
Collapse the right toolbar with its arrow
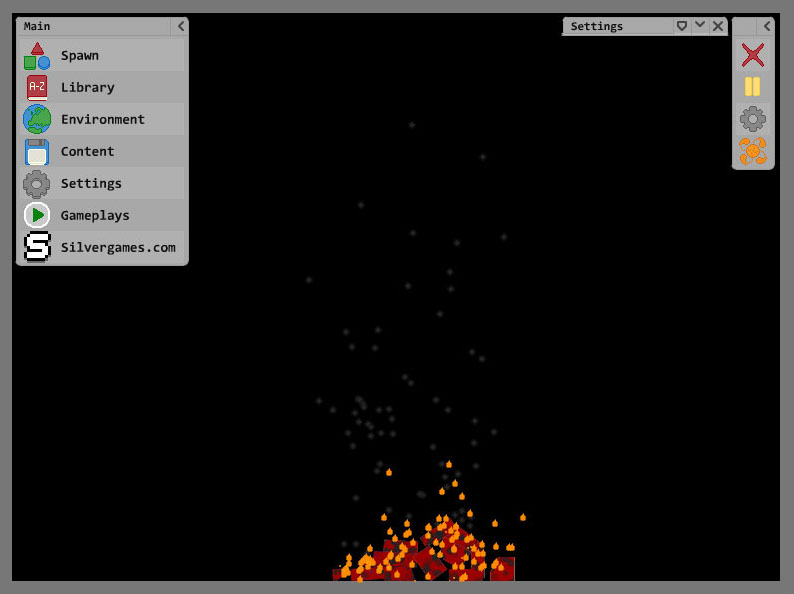(767, 26)
